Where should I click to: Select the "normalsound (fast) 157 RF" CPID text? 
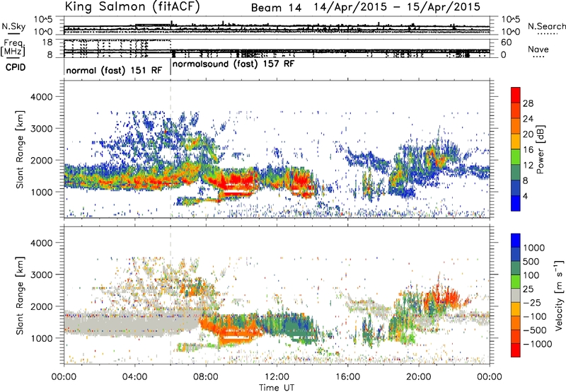coord(233,64)
